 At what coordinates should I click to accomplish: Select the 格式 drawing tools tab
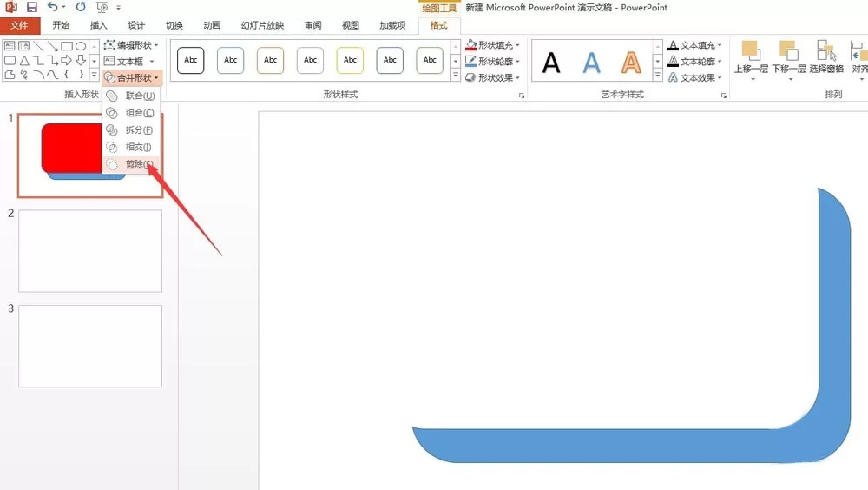[x=439, y=25]
